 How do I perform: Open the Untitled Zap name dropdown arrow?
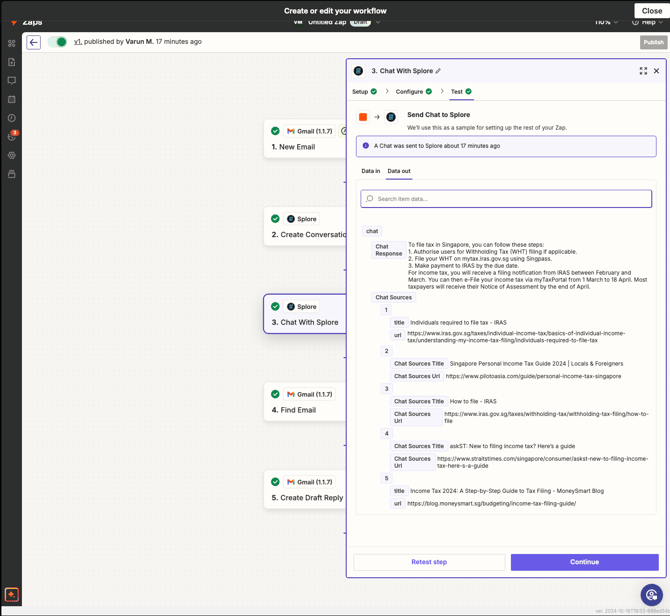pos(378,22)
